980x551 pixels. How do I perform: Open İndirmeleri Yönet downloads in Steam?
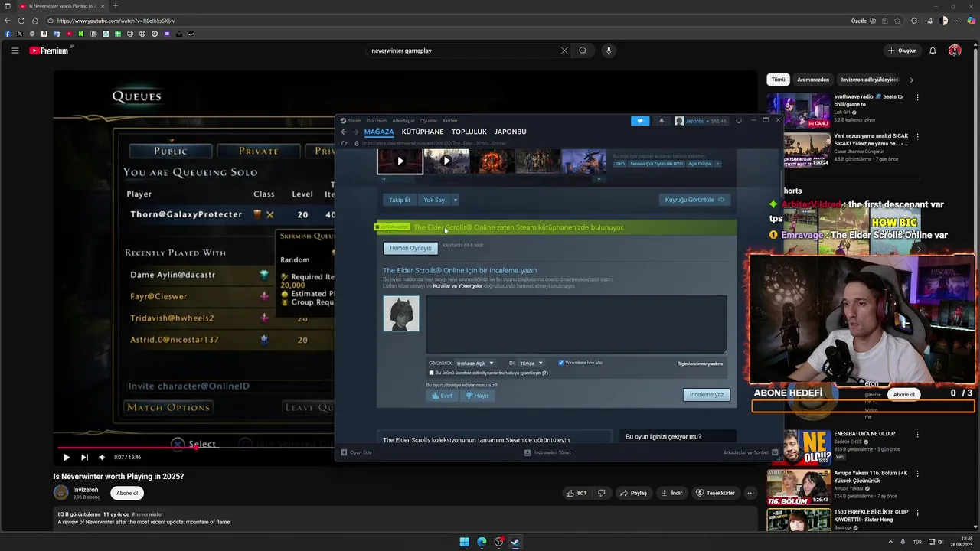[547, 452]
